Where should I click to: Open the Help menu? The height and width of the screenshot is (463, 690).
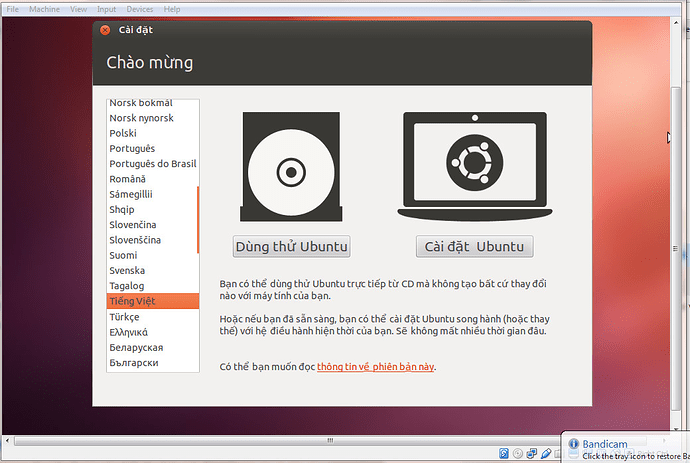coord(172,9)
